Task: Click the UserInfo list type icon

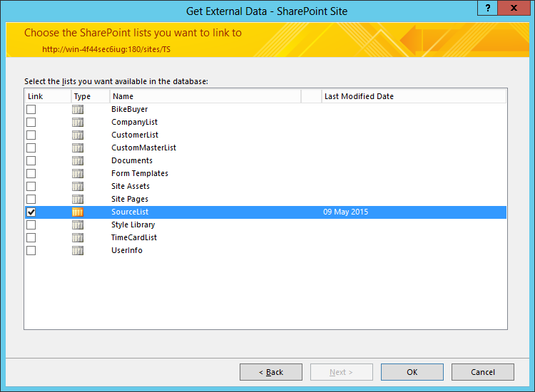Action: [x=78, y=251]
